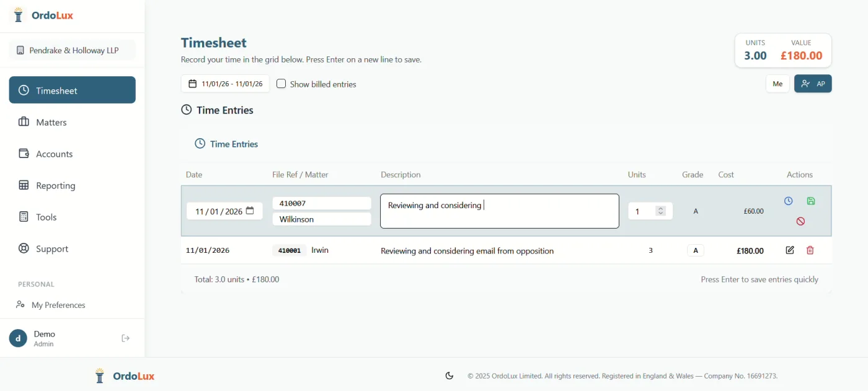Click the Description text box
This screenshot has width=868, height=391.
tap(499, 211)
